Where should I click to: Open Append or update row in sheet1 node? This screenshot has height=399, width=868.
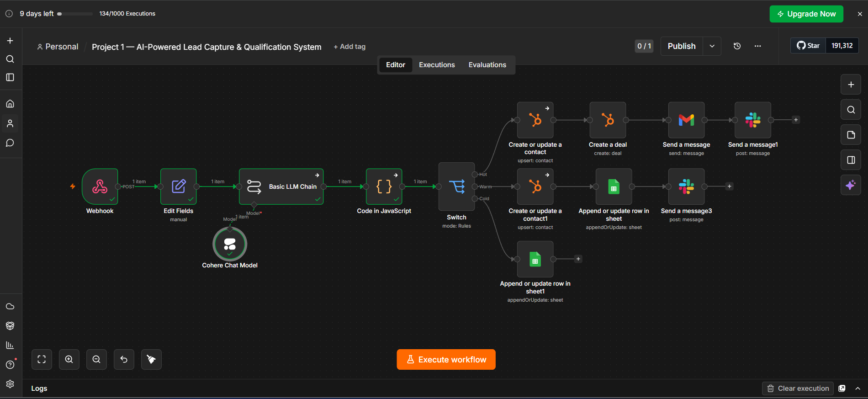(x=535, y=259)
